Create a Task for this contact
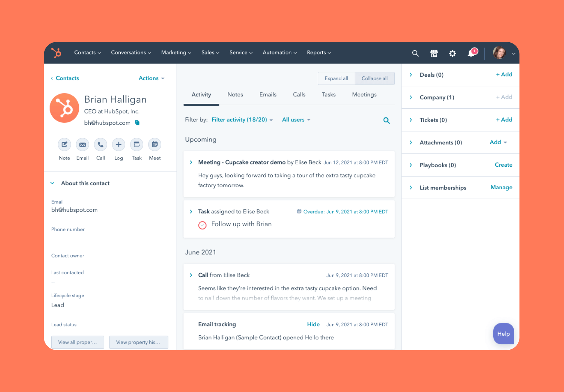Screen dimensions: 564x392 [x=136, y=144]
